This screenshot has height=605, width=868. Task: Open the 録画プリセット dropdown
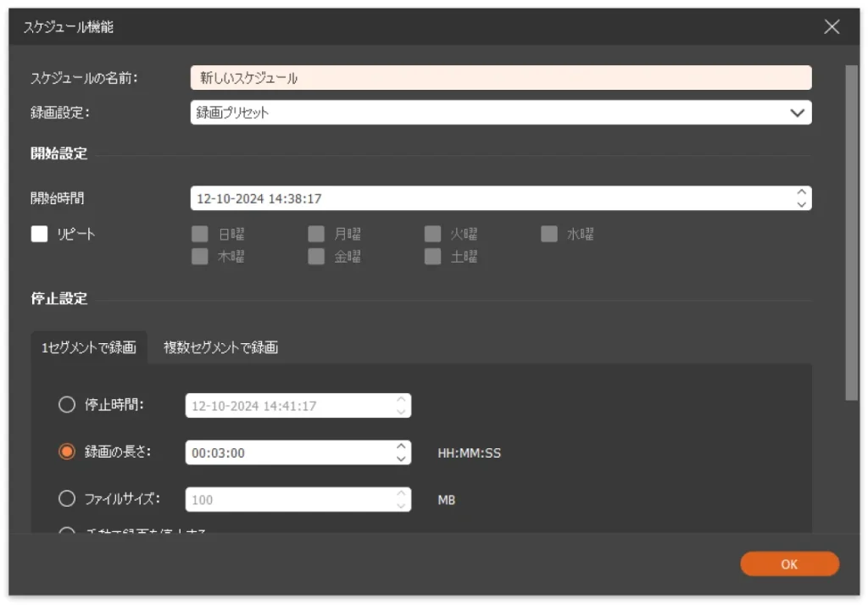coord(500,113)
